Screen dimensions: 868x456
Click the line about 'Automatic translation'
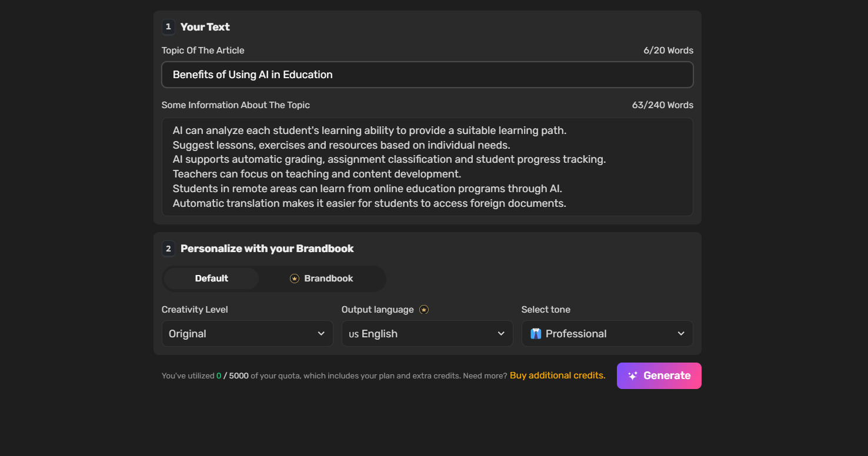click(369, 203)
